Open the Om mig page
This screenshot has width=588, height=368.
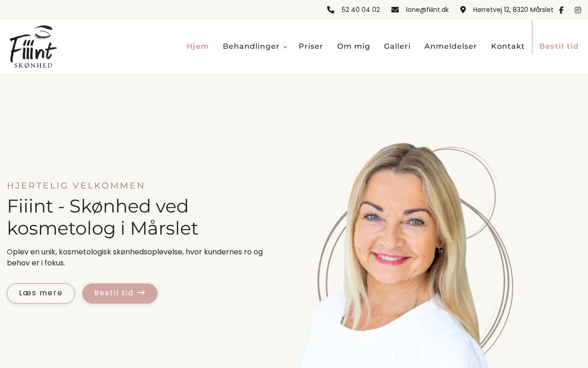tap(354, 46)
